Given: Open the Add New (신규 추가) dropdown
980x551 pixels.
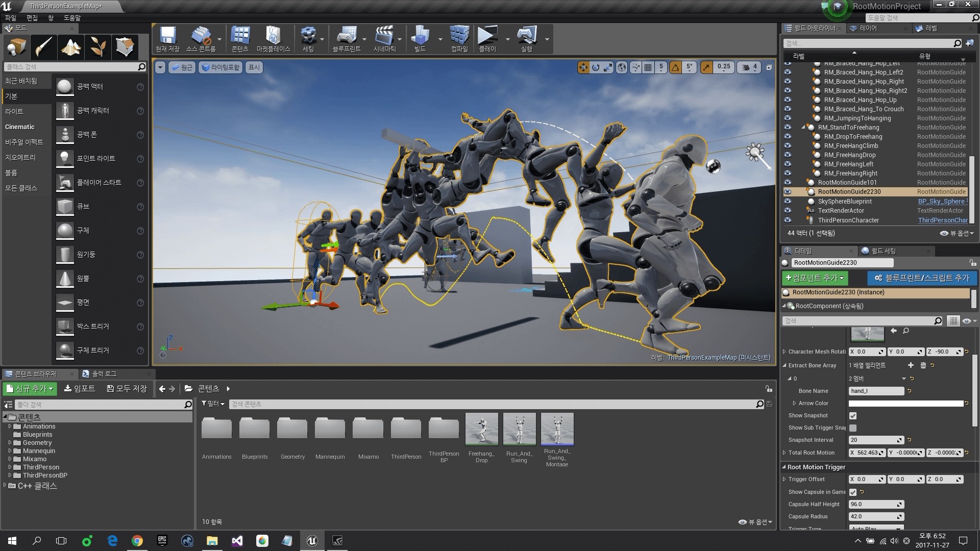Looking at the screenshot, I should (x=30, y=389).
